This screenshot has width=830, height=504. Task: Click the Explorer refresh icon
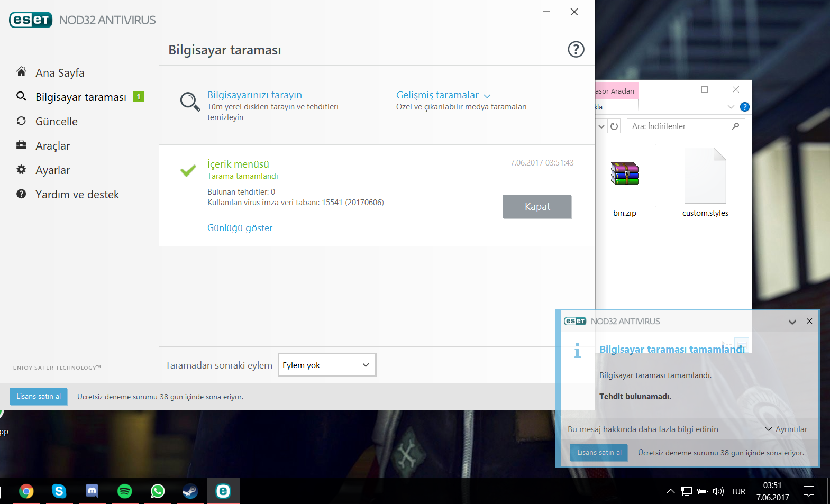[614, 126]
